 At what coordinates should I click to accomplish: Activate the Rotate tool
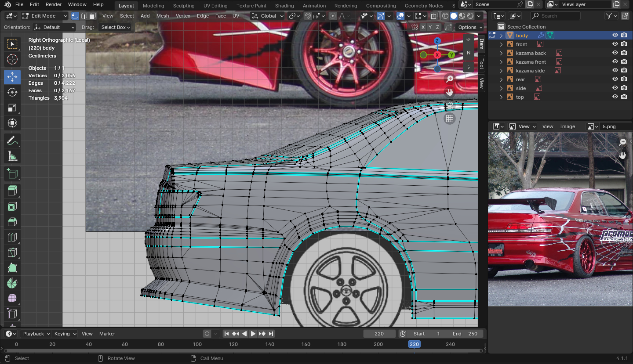[x=12, y=92]
